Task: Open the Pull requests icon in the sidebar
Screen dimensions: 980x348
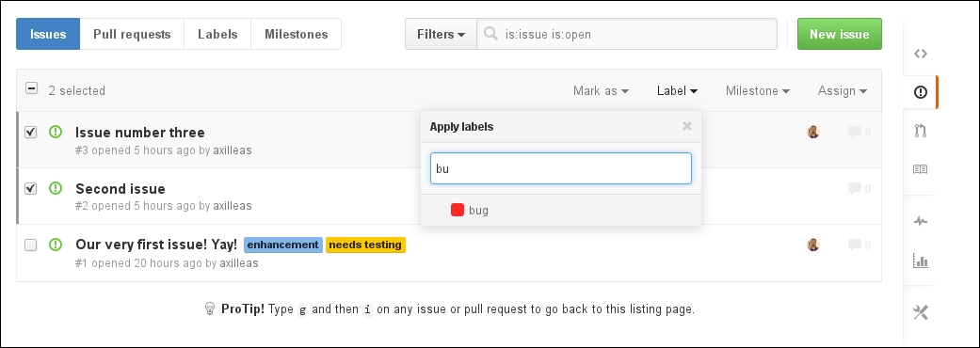Action: point(920,131)
